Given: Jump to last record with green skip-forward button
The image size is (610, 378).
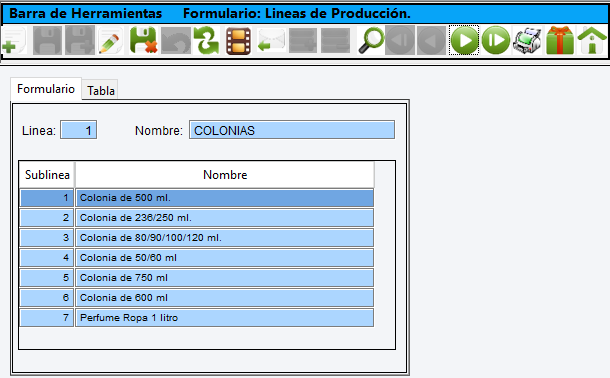Looking at the screenshot, I should click(496, 40).
